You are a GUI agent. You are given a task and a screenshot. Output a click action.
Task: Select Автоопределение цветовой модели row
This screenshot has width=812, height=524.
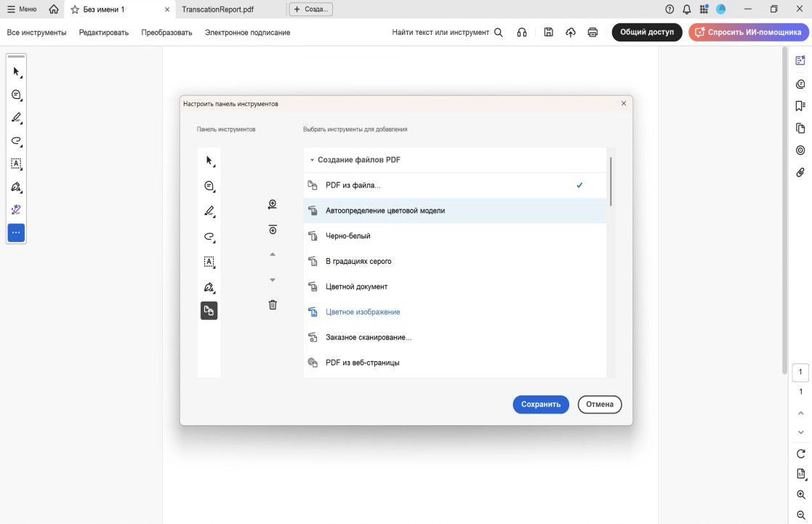click(454, 211)
